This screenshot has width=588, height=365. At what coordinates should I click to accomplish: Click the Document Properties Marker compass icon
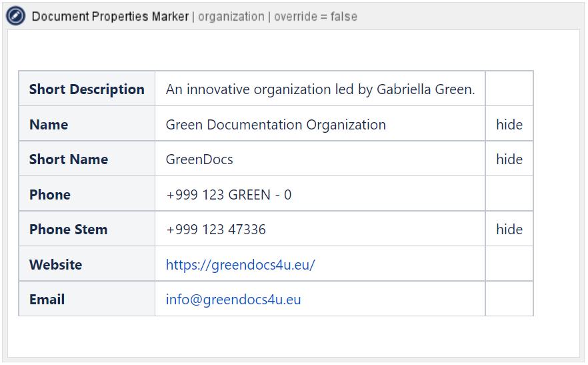pyautogui.click(x=16, y=16)
